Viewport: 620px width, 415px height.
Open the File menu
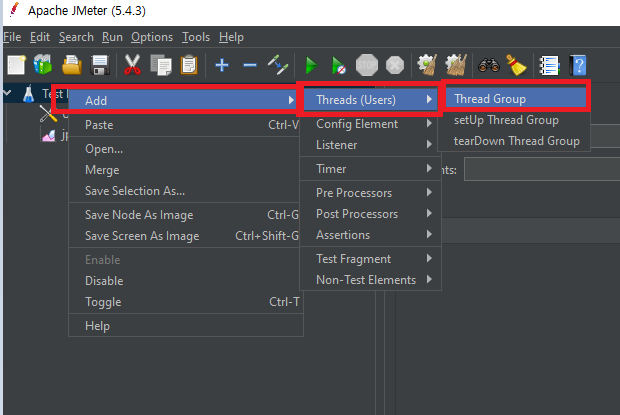[x=12, y=37]
